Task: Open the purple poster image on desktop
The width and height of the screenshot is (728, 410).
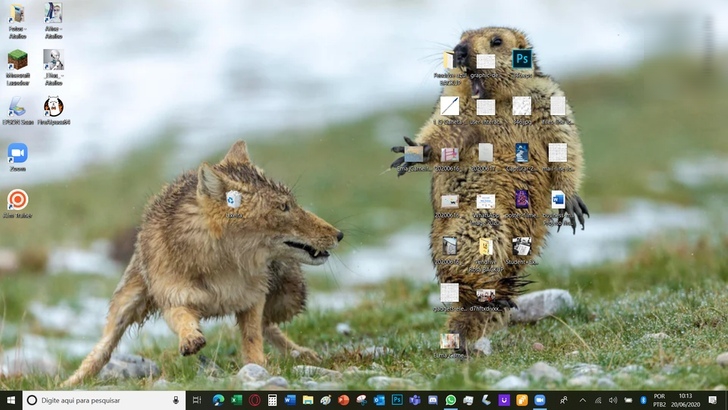Action: pos(522,199)
